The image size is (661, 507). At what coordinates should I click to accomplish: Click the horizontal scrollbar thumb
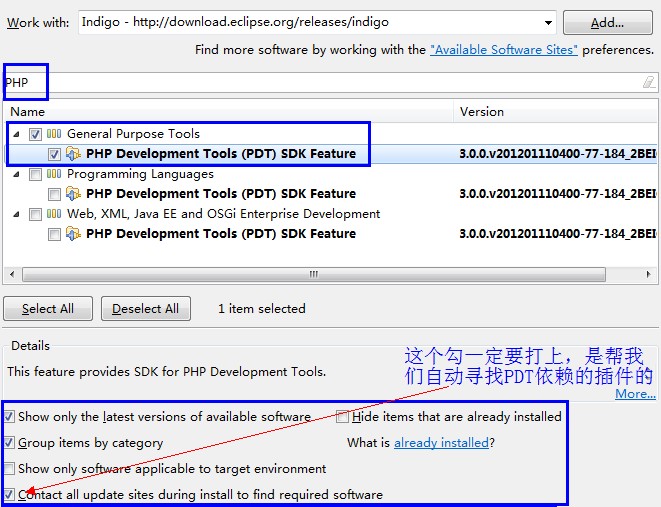pos(314,274)
